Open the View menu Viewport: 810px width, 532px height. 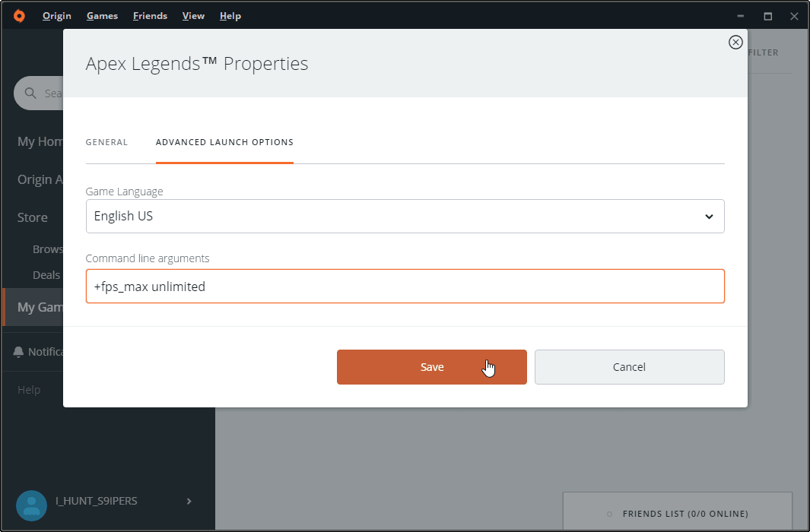[193, 16]
